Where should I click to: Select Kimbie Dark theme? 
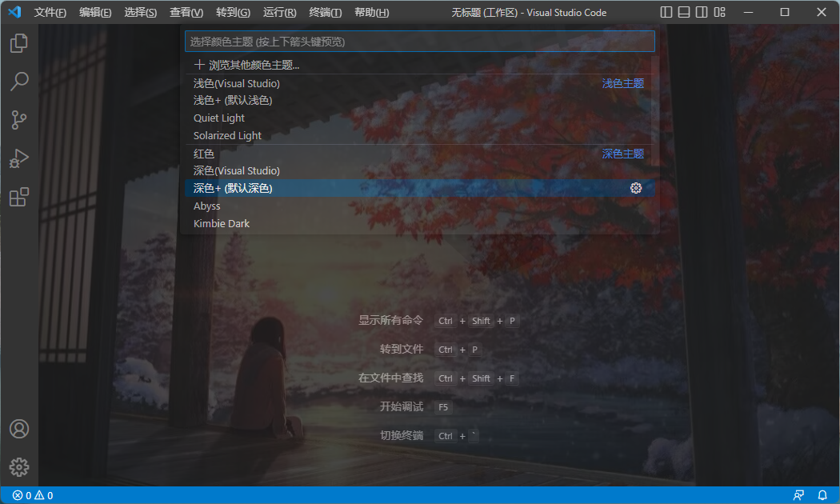[x=419, y=223]
